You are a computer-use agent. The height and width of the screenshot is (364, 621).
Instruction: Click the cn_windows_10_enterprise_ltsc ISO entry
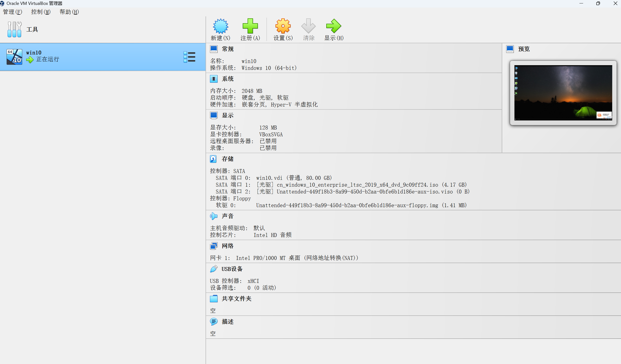[x=361, y=185]
